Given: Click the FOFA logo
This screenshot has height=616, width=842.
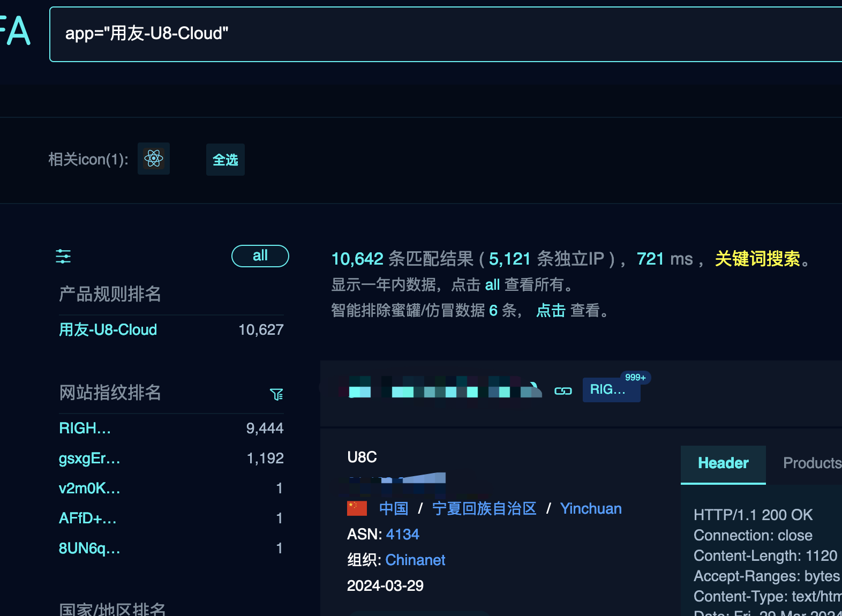Looking at the screenshot, I should tap(15, 31).
